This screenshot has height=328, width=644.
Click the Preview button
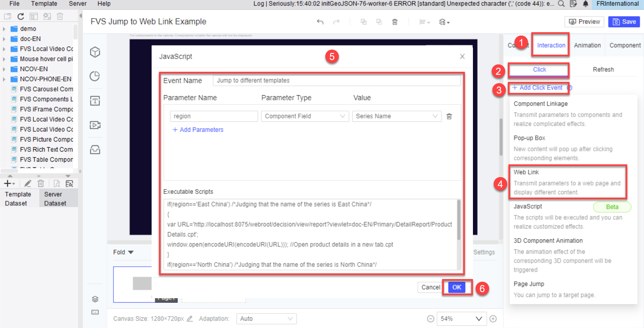pos(584,22)
